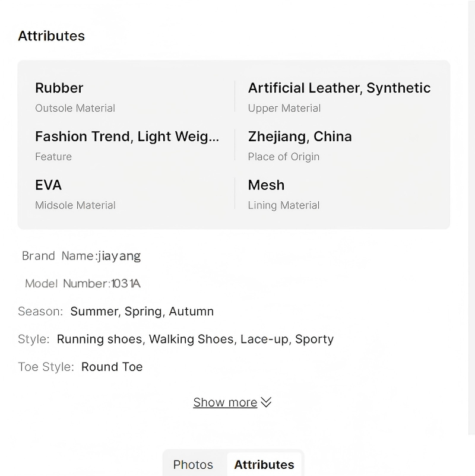The image size is (475, 476).
Task: Click the Show more link
Action: [x=225, y=402]
